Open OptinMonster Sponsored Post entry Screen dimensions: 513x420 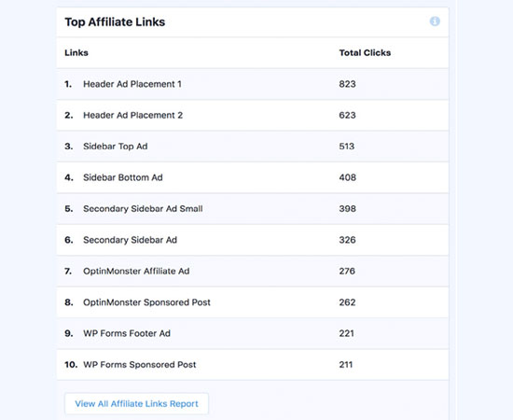tap(146, 302)
